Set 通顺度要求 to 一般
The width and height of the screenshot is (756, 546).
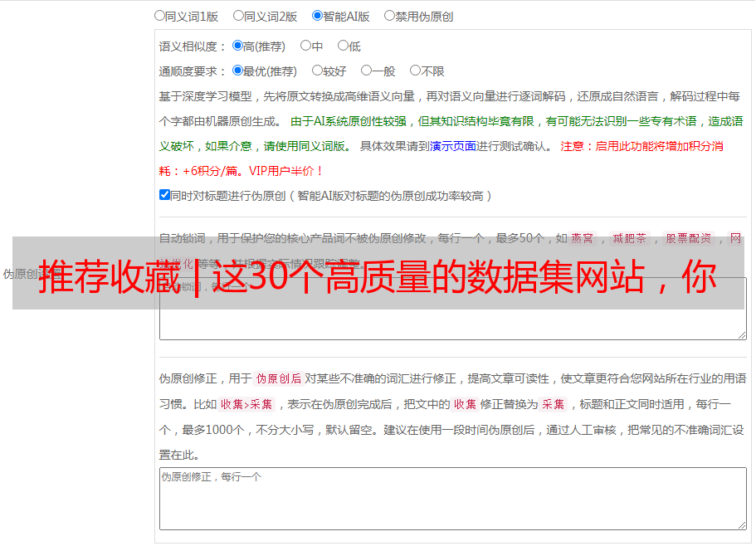coord(366,71)
